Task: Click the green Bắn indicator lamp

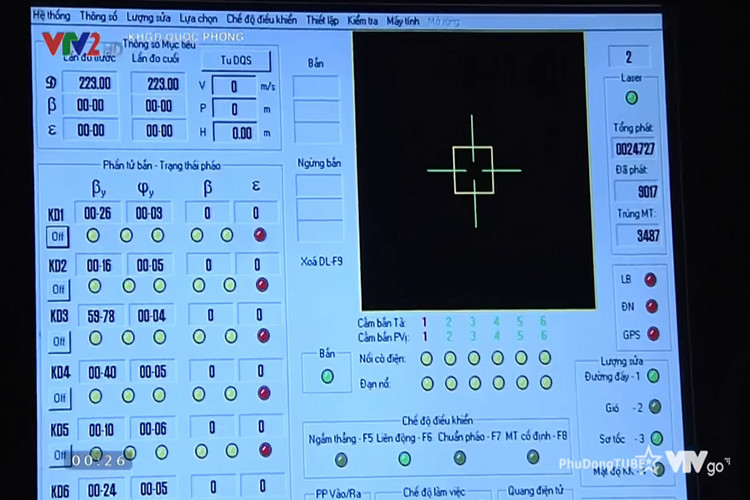Action: [x=327, y=377]
